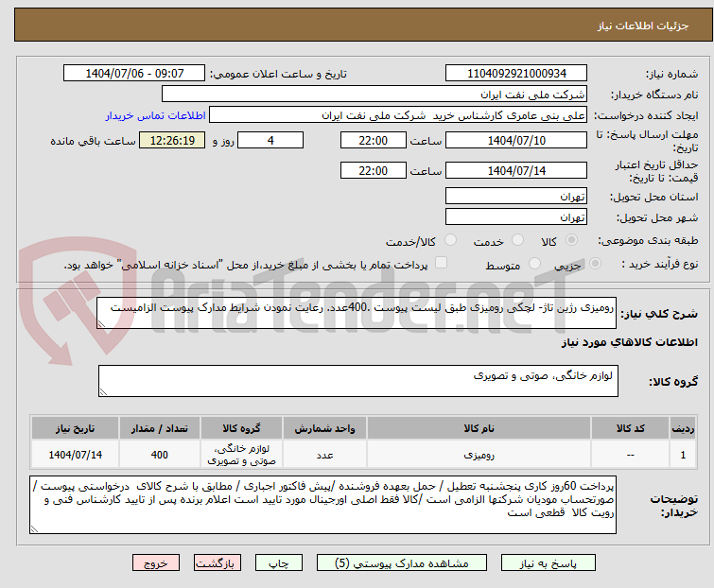Click the خروج exit button
This screenshot has height=588, width=714.
coord(156,563)
